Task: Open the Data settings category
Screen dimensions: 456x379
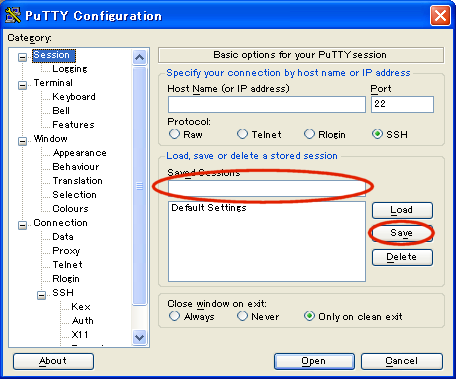Action: click(x=63, y=237)
